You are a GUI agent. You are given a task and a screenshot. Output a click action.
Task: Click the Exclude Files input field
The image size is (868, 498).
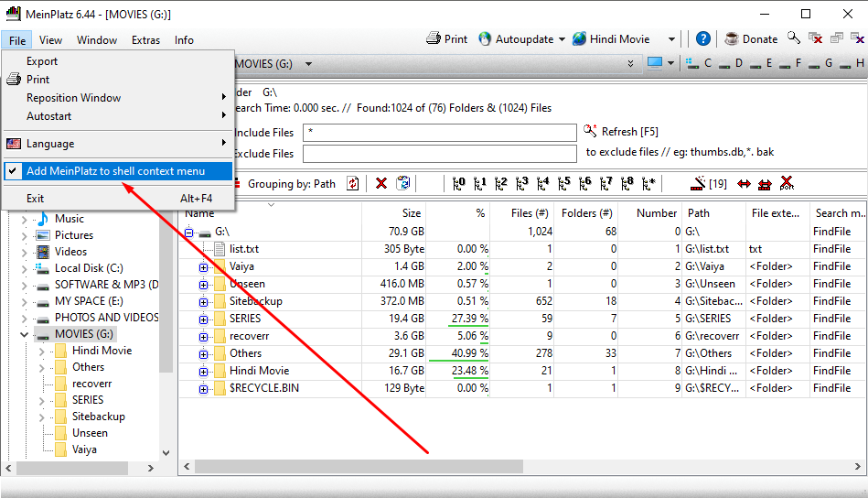tap(440, 154)
